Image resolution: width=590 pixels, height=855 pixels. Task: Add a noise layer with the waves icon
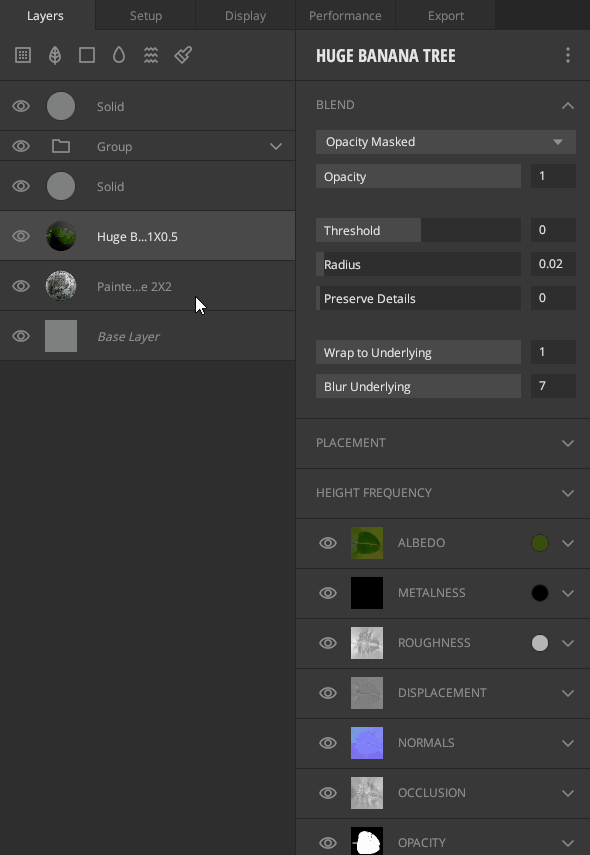pos(151,55)
